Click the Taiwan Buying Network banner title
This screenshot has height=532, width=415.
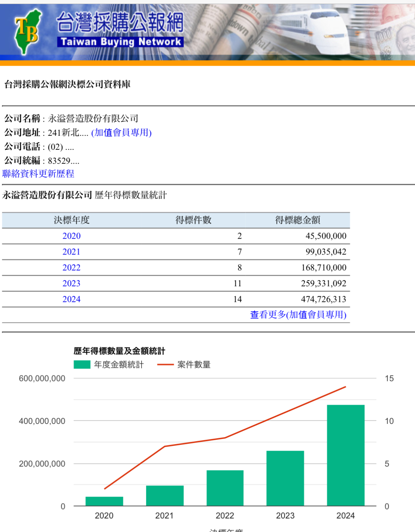[x=120, y=30]
